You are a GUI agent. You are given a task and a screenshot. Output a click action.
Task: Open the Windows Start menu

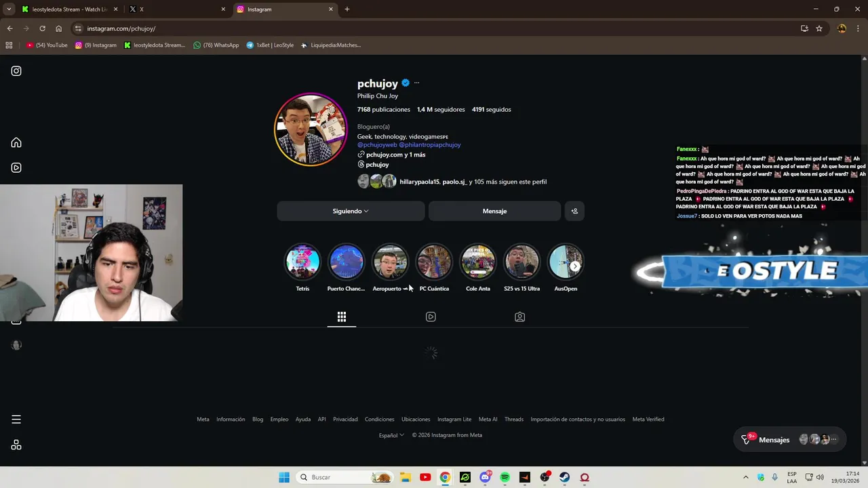coord(284,477)
